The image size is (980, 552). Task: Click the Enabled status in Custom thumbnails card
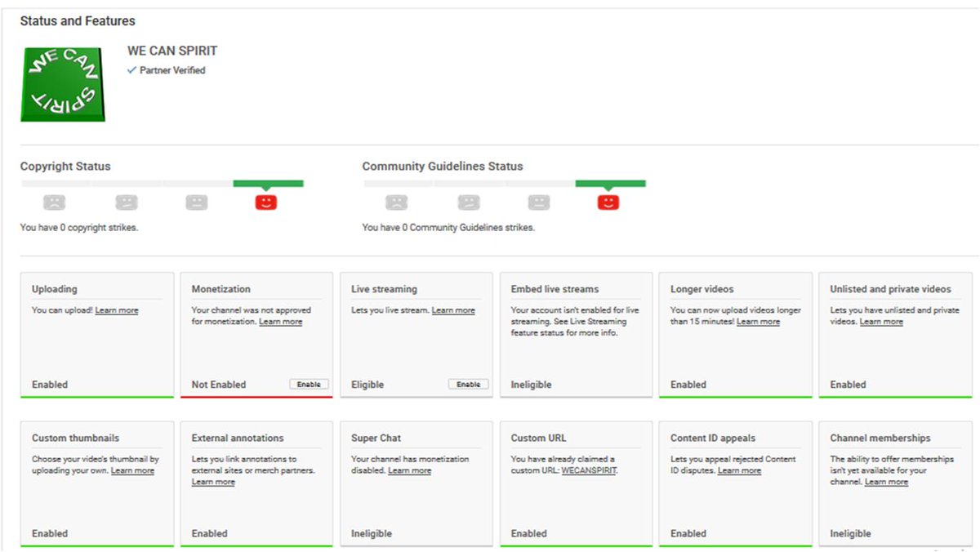pos(50,533)
